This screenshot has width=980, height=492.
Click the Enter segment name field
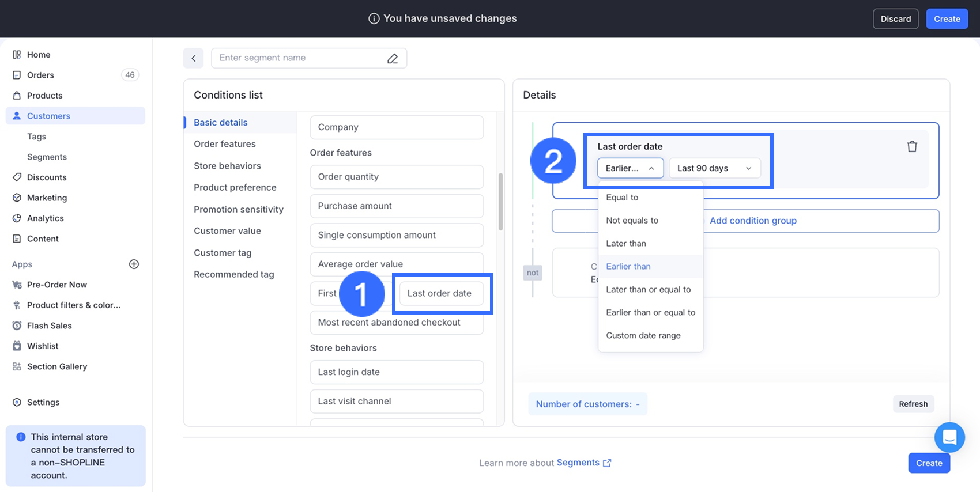[300, 58]
